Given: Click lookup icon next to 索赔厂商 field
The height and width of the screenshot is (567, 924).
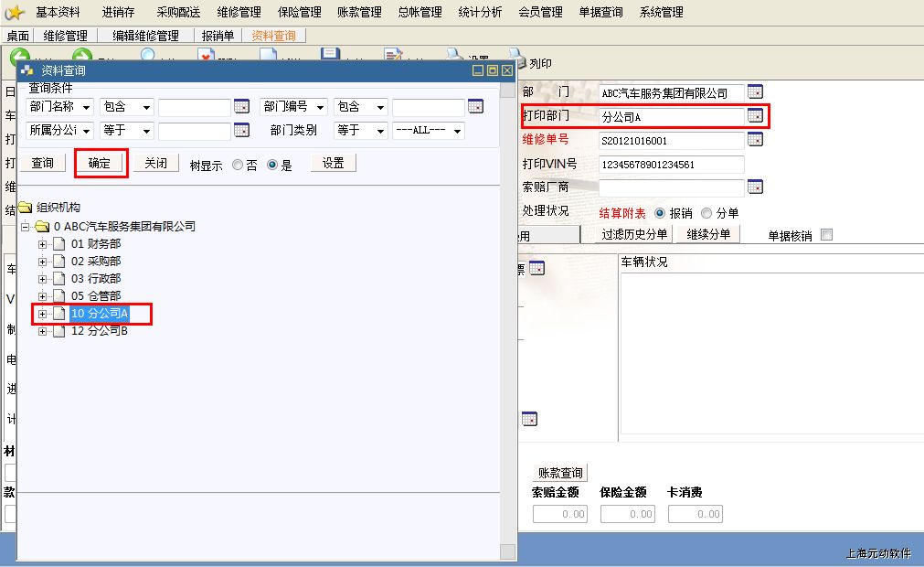Looking at the screenshot, I should (755, 187).
